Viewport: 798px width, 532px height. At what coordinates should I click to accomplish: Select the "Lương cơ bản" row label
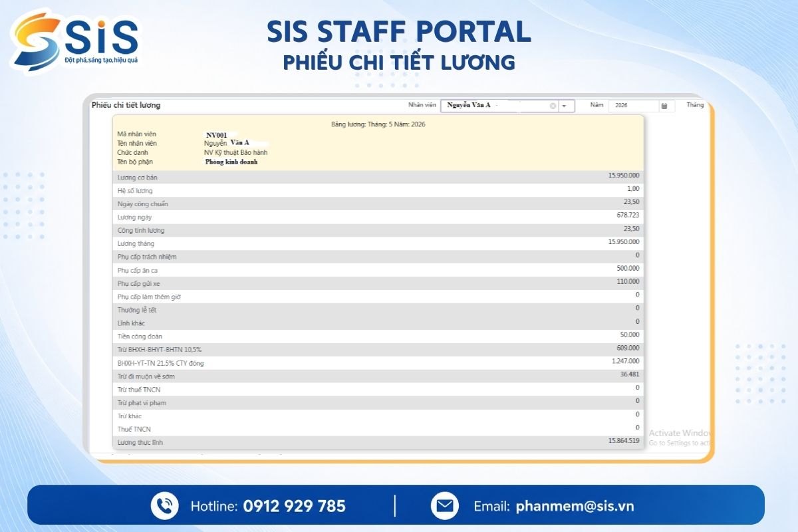[x=137, y=178]
